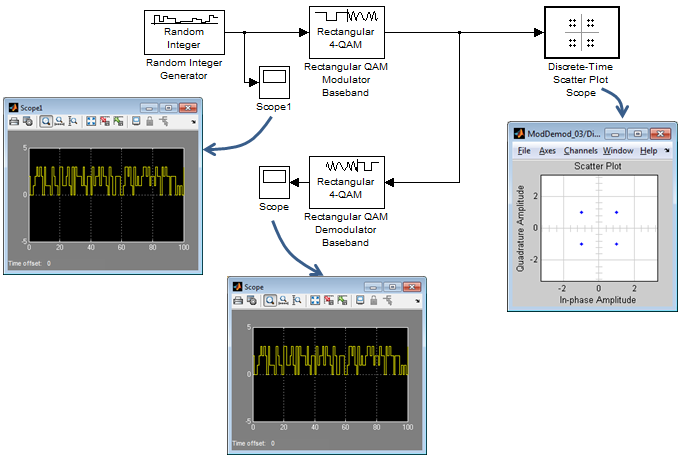Select Zoom Y-axis tool in Scope1 toolbar
The image size is (681, 458).
tap(73, 121)
